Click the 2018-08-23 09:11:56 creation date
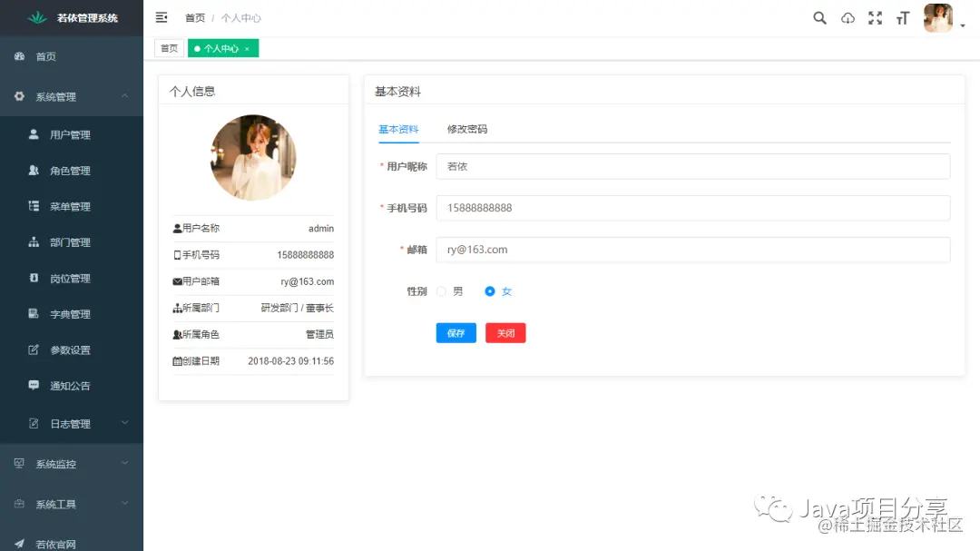This screenshot has height=551, width=980. 291,361
